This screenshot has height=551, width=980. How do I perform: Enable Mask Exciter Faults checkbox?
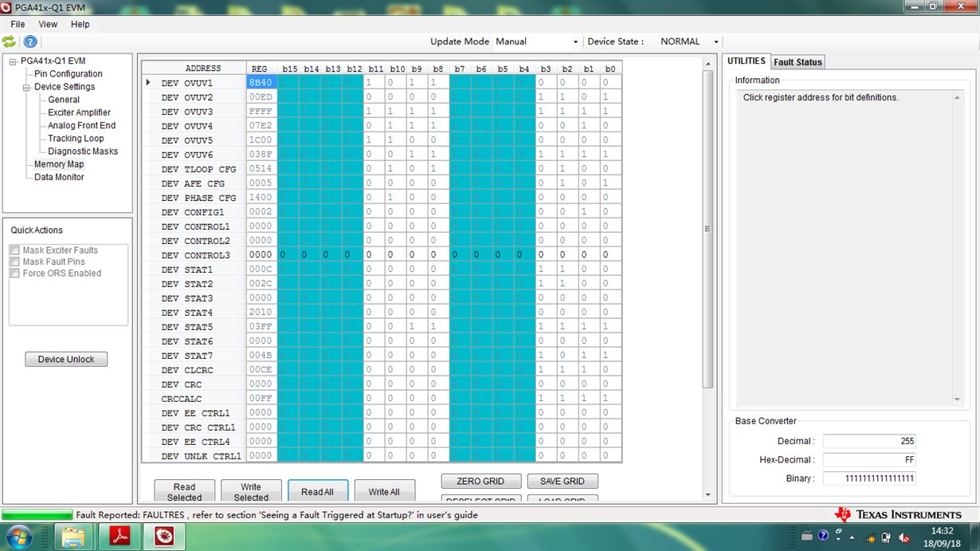tap(15, 250)
